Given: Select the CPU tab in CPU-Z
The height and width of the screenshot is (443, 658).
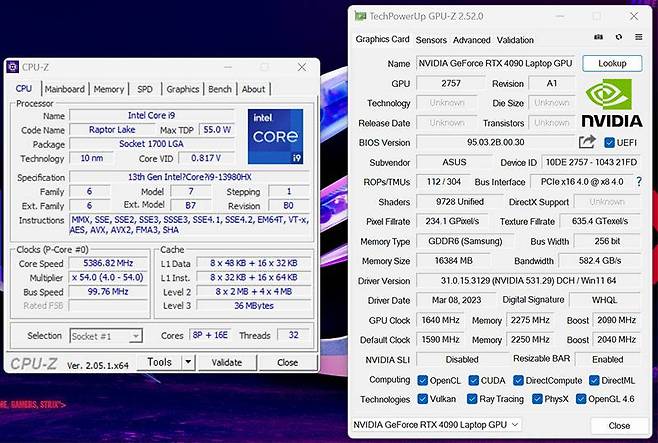Looking at the screenshot, I should click(x=24, y=89).
